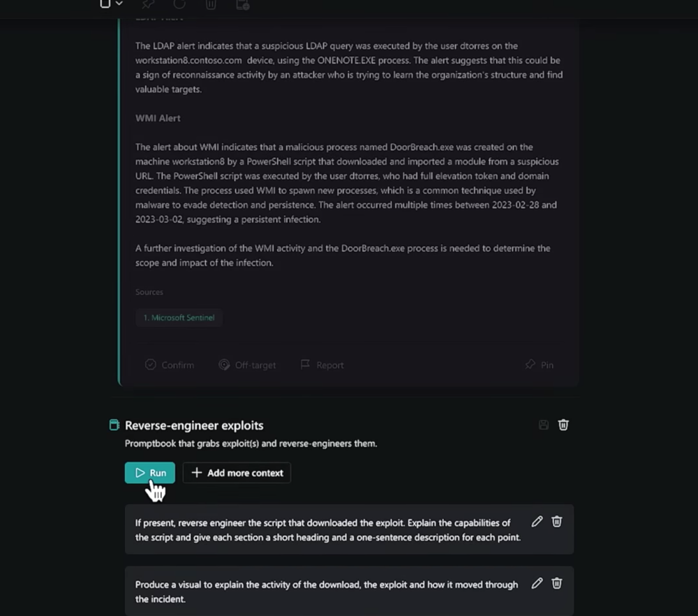Mark the response as Off-target
Screen dimensions: 698x616
click(x=247, y=365)
